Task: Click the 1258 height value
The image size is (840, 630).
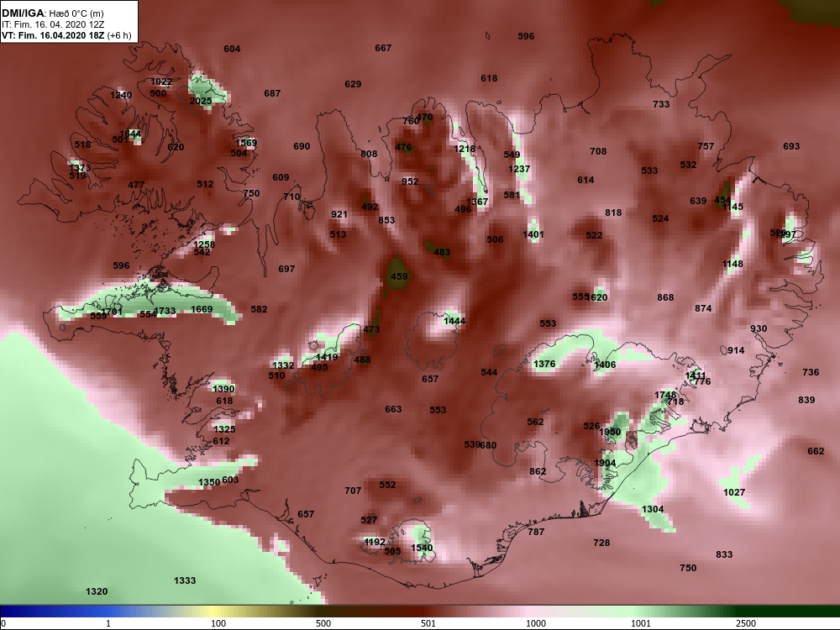Action: click(204, 244)
